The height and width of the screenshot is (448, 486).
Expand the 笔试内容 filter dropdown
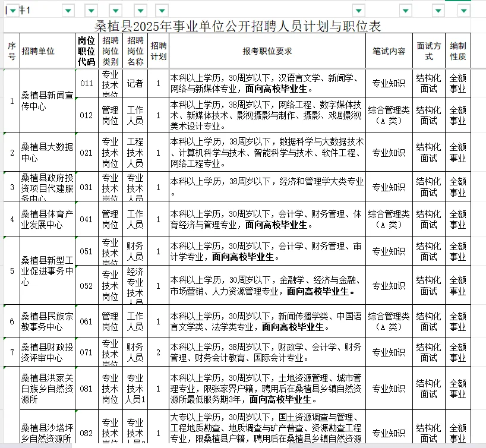[x=406, y=10]
